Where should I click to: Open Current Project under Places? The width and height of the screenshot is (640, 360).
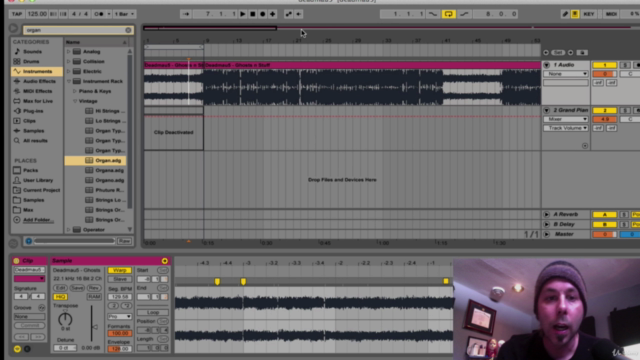pyautogui.click(x=41, y=190)
